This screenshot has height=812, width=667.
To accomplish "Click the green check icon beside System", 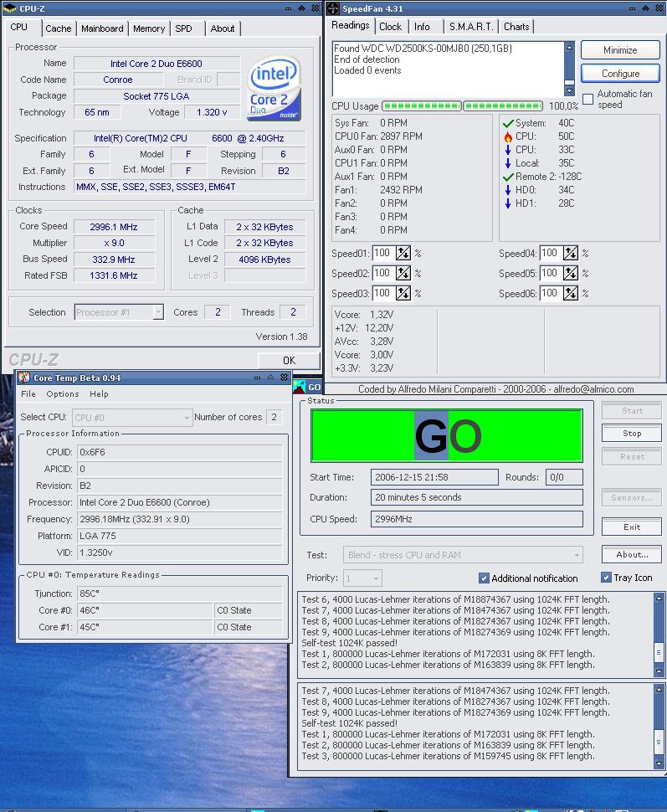I will click(508, 123).
